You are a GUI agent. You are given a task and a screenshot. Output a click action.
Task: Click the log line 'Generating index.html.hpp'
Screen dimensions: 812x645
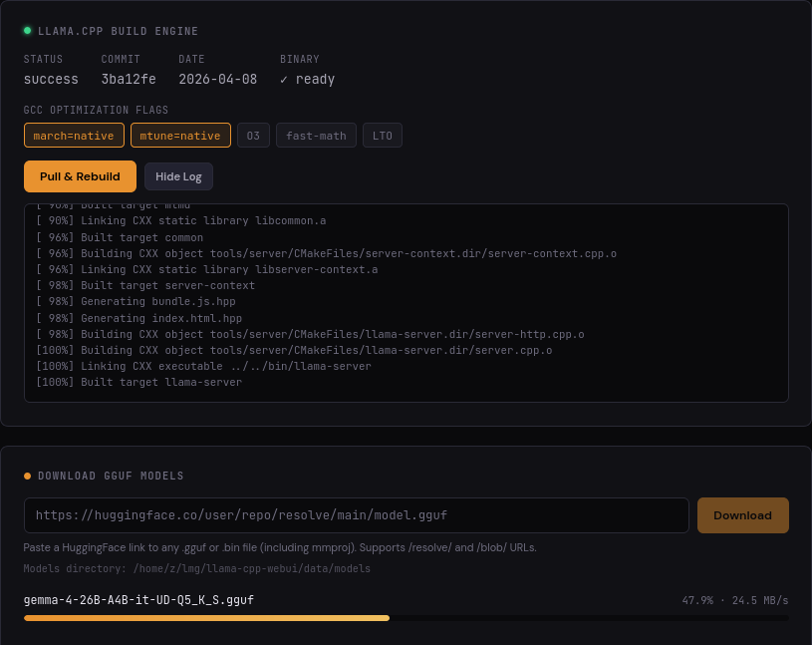click(x=138, y=318)
